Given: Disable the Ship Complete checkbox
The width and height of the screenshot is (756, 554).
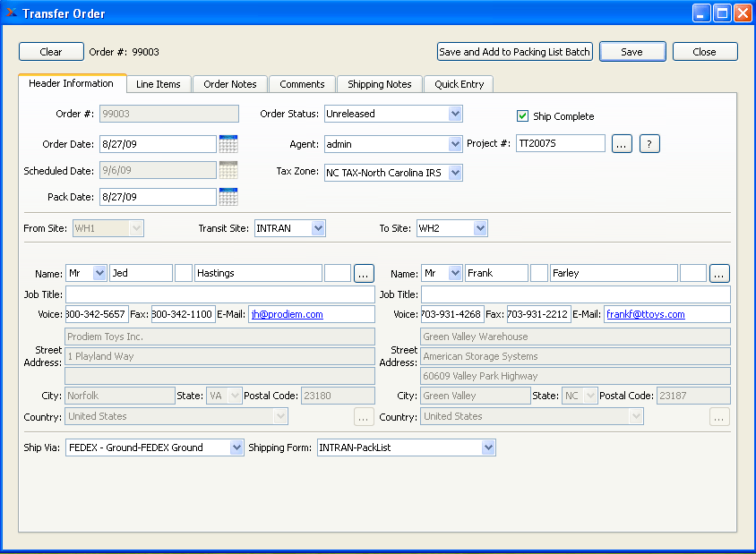Looking at the screenshot, I should coord(522,116).
